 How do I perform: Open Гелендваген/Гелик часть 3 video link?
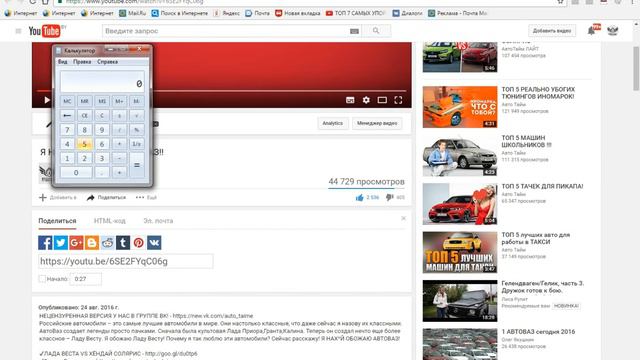tap(543, 287)
